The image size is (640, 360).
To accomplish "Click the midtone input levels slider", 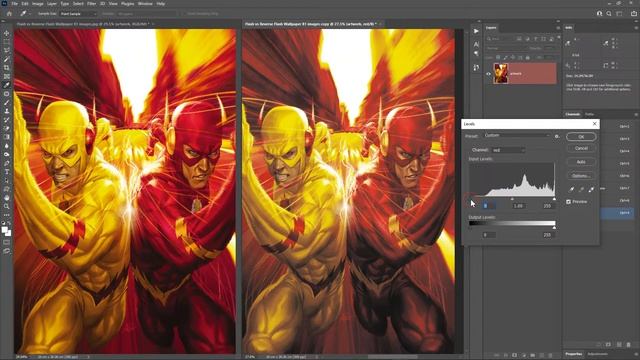I will pos(512,199).
